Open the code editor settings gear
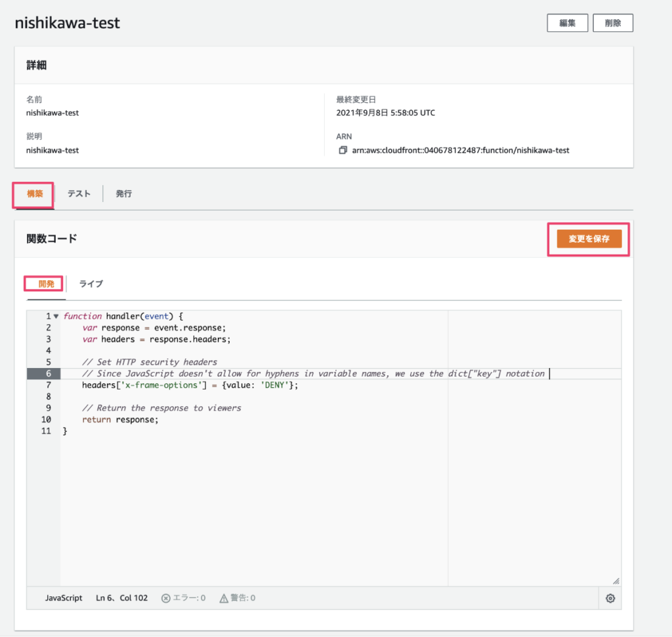672x637 pixels. click(610, 598)
